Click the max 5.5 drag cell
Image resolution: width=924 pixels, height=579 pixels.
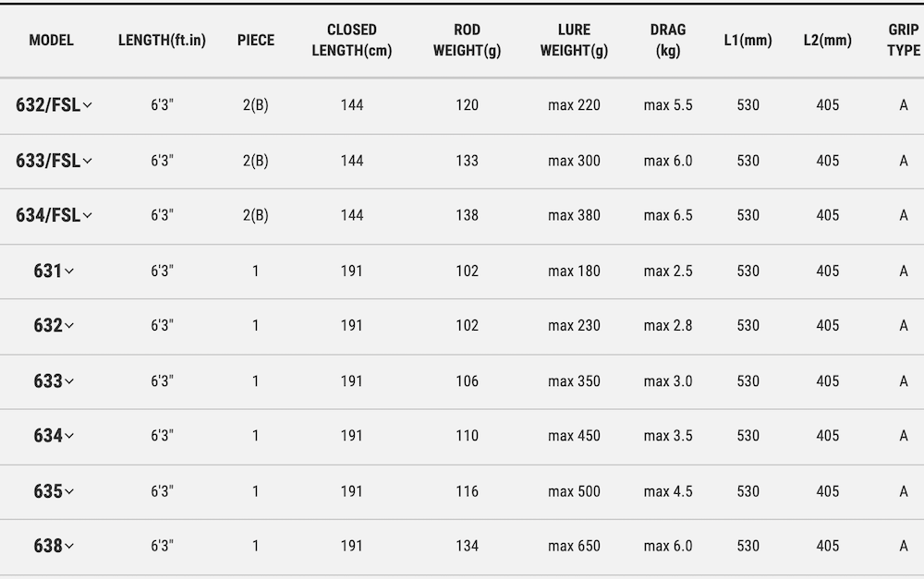[x=668, y=105]
